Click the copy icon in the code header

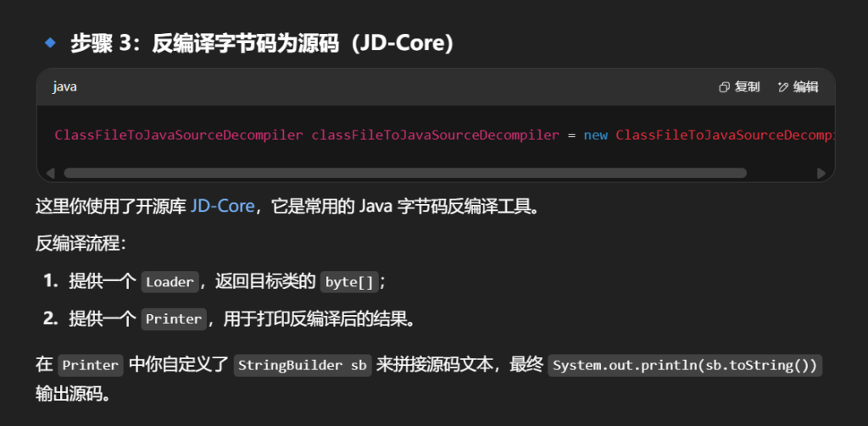point(724,87)
